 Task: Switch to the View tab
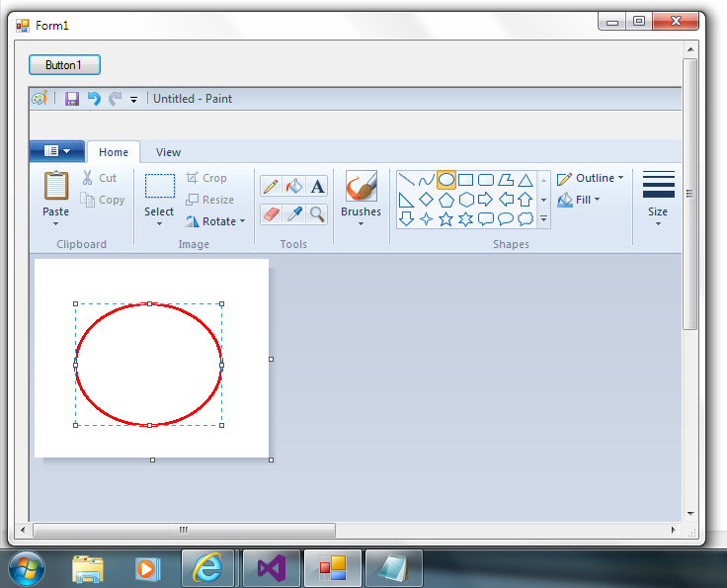point(168,152)
